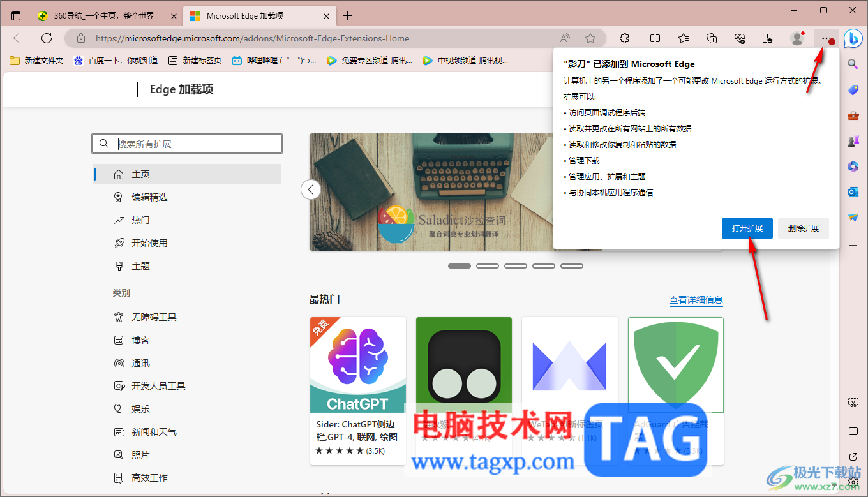Go back to the previous page
Screen dimensions: 868x497
pos(19,38)
